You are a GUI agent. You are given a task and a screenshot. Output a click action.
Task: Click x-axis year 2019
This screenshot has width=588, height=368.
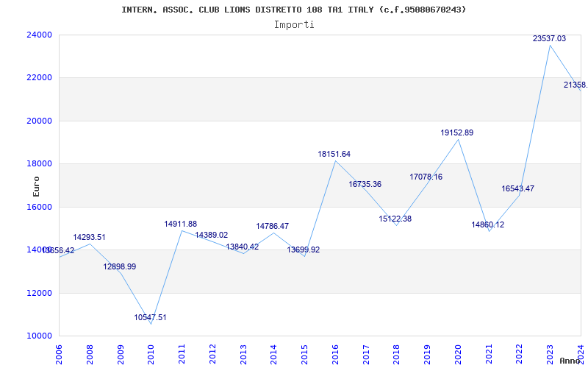click(x=428, y=355)
